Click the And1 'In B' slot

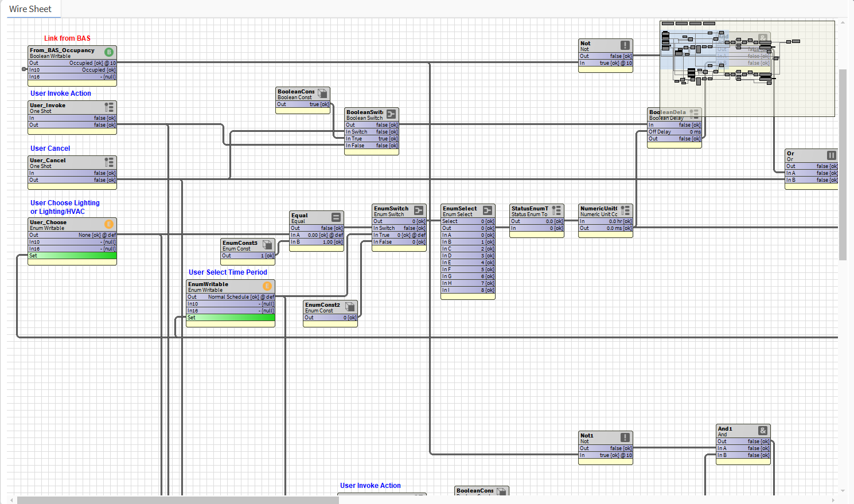[743, 455]
